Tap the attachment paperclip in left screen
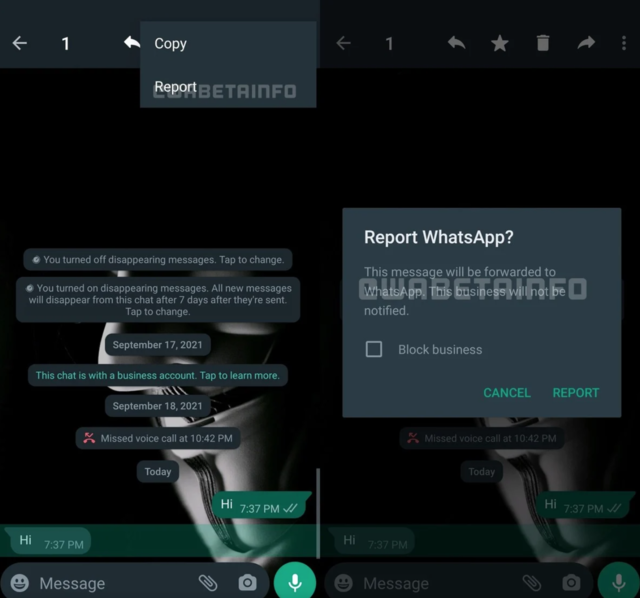 (208, 582)
